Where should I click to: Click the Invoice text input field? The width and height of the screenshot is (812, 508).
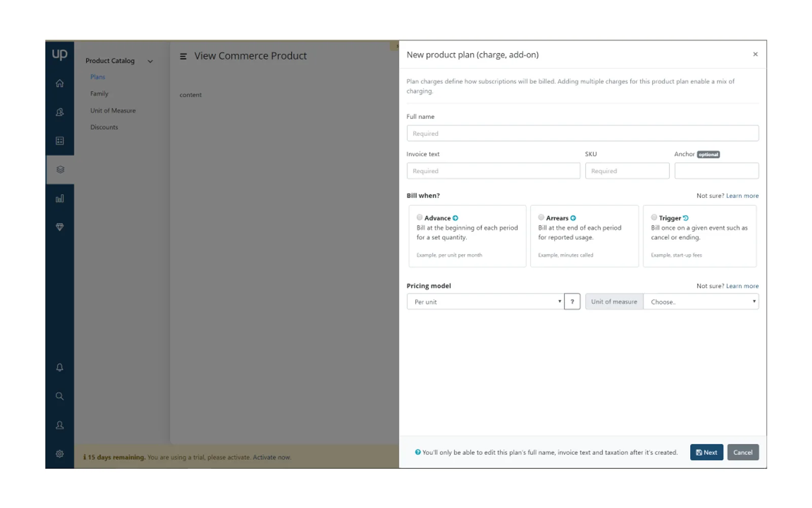pos(493,171)
